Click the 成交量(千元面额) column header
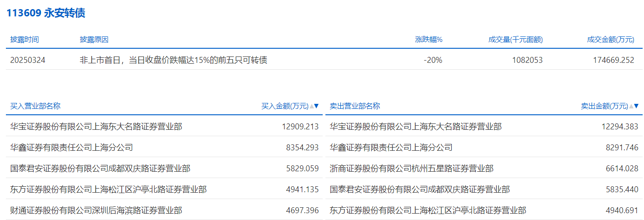 pos(515,40)
